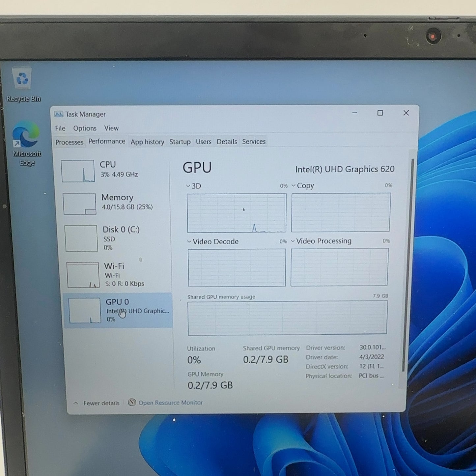Click the CPU 3% 4.49 GHz label
Screen dimensions: 476x476
coord(119,175)
